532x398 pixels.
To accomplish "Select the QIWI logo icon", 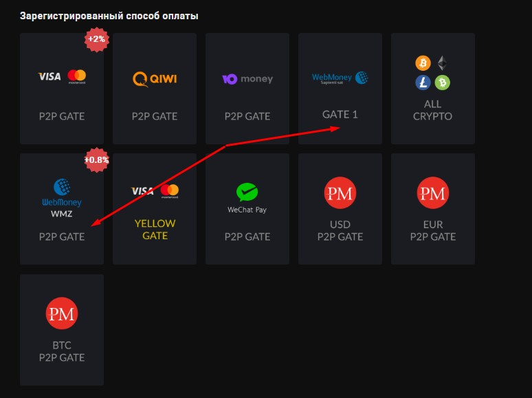I will (x=155, y=79).
